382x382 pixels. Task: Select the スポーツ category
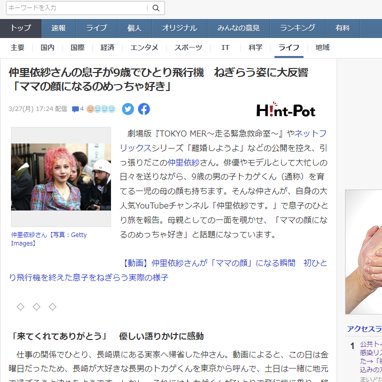[188, 48]
